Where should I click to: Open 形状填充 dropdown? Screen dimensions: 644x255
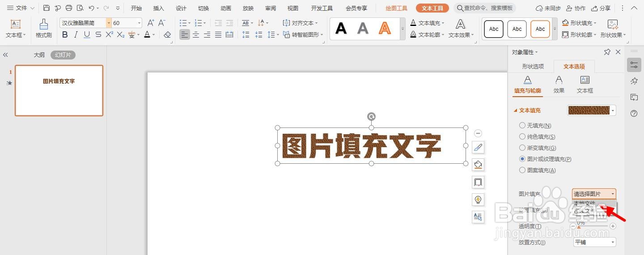click(580, 23)
